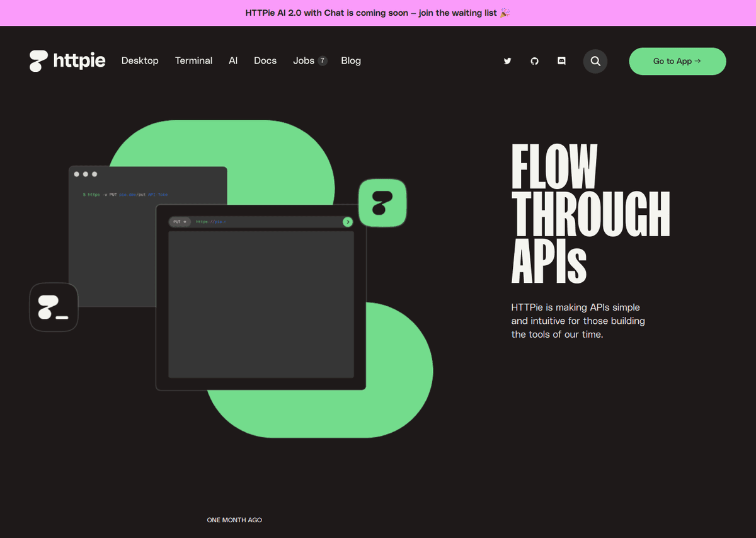Open the AI nav item
The image size is (756, 538).
(x=233, y=61)
